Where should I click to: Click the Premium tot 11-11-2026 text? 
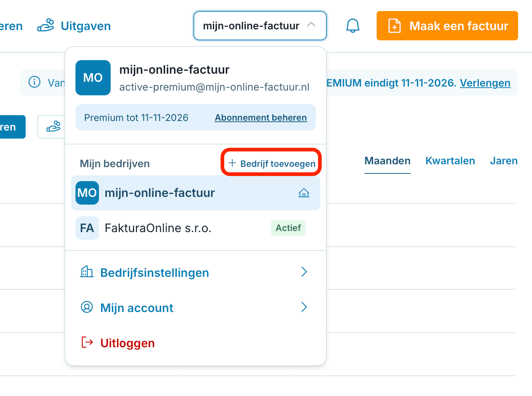(136, 118)
